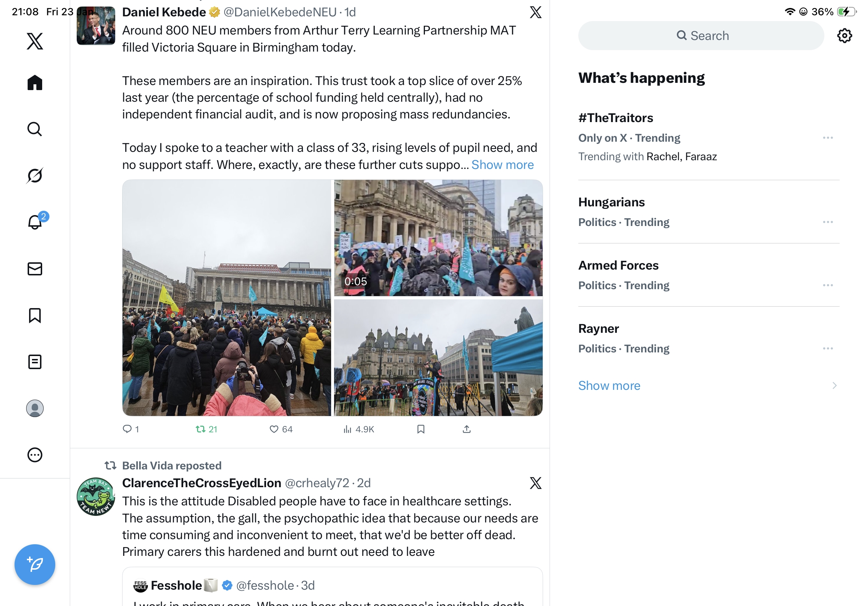The height and width of the screenshot is (606, 868).
Task: Expand post text with Show more
Action: pyautogui.click(x=502, y=165)
